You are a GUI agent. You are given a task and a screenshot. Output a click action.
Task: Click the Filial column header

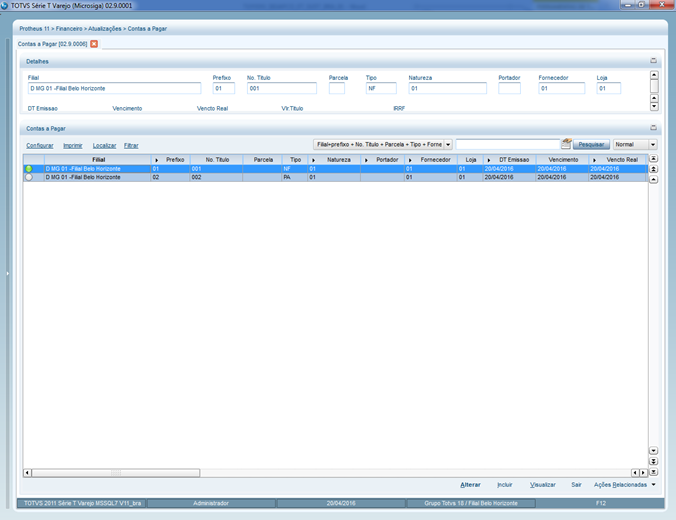coord(98,160)
